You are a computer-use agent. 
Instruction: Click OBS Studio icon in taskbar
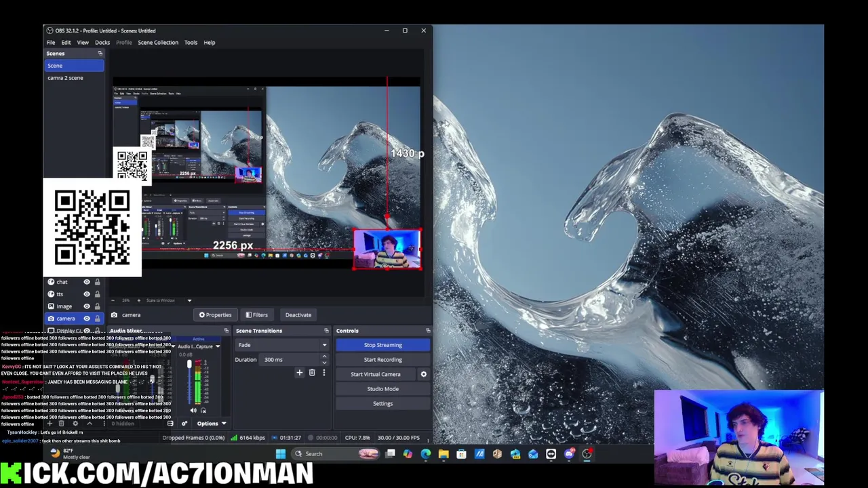click(587, 454)
